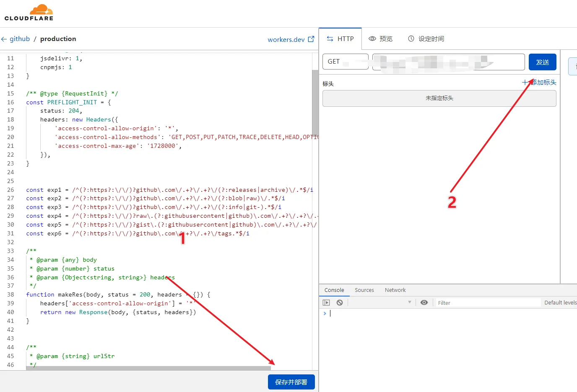Click the 'const exp6' line
Screen dimensions: 577x392
[x=138, y=233]
